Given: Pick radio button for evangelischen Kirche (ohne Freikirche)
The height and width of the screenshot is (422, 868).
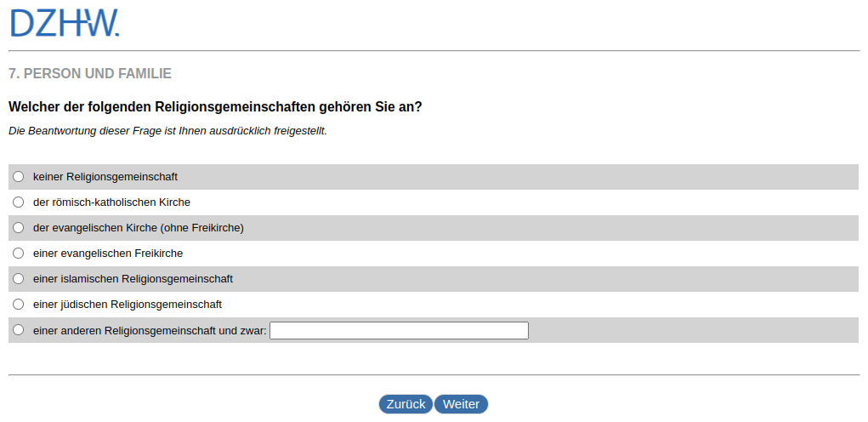Looking at the screenshot, I should click(x=19, y=228).
